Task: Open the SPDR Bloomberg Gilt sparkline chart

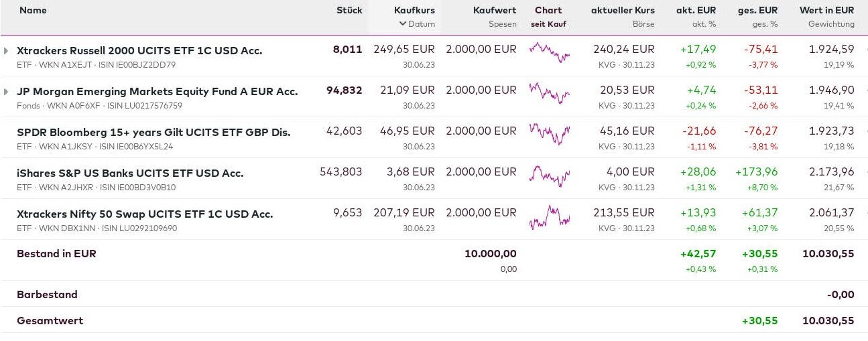Action: [549, 134]
